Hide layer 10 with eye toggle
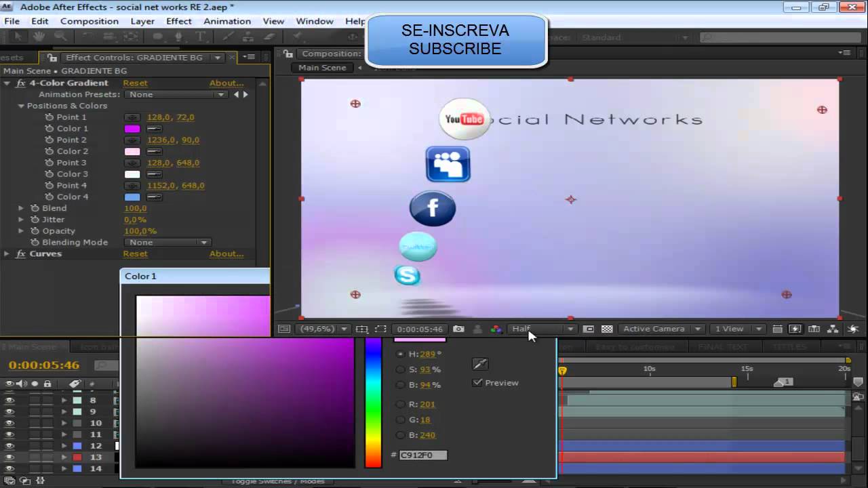Screen dimensions: 868x488 tap(9, 423)
